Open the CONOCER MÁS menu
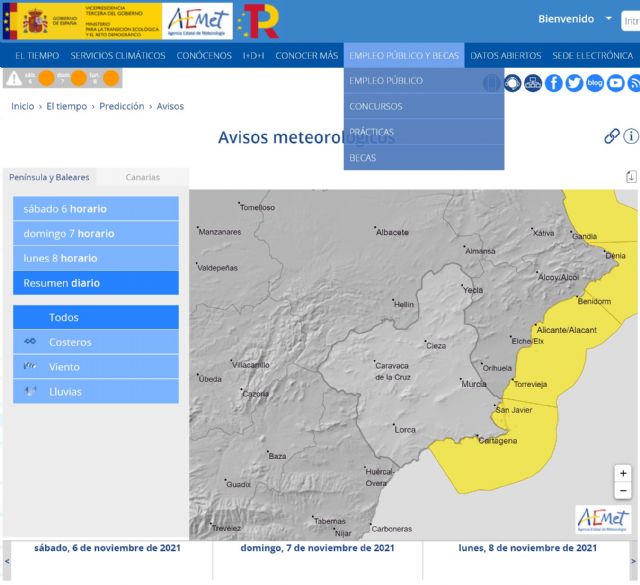The image size is (640, 585). coord(307,56)
